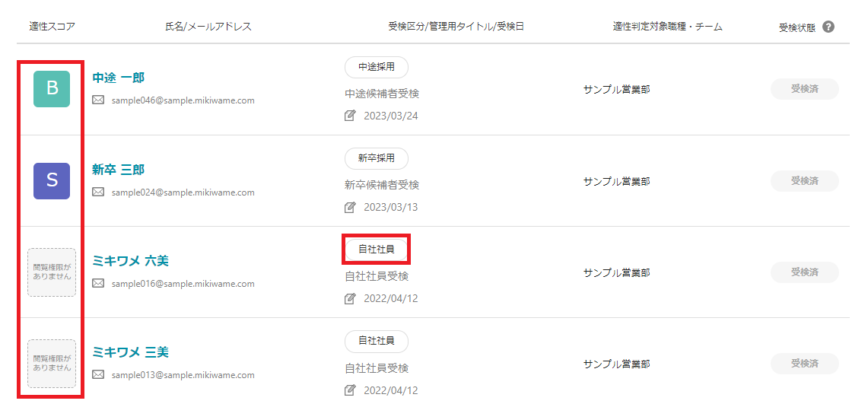Click the 閲覧権限がありません placeholder for ミキワメ 三美
This screenshot has width=868, height=404.
click(x=52, y=363)
